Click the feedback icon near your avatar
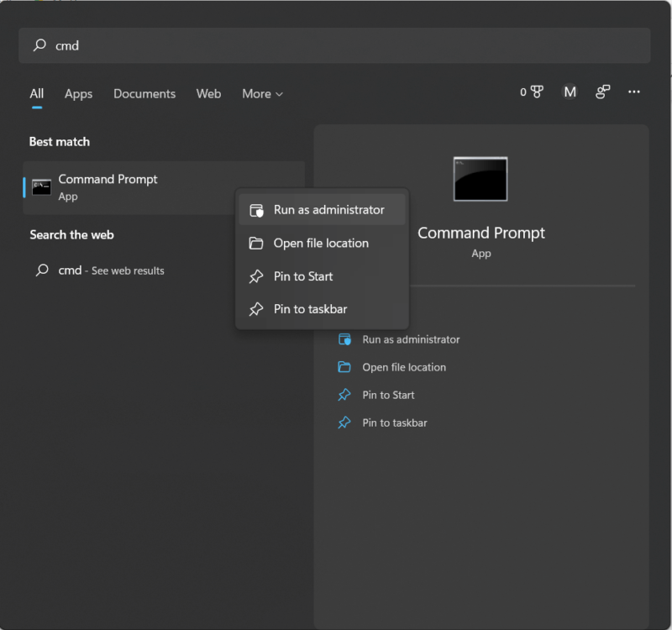Viewport: 672px width, 630px height. coord(602,92)
